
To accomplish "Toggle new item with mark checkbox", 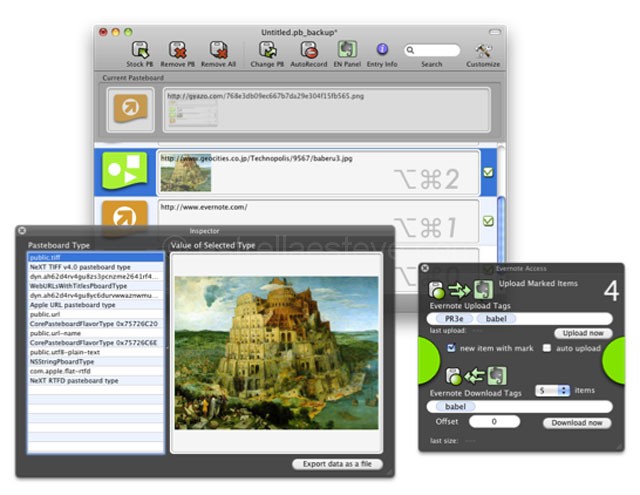I will coord(451,348).
